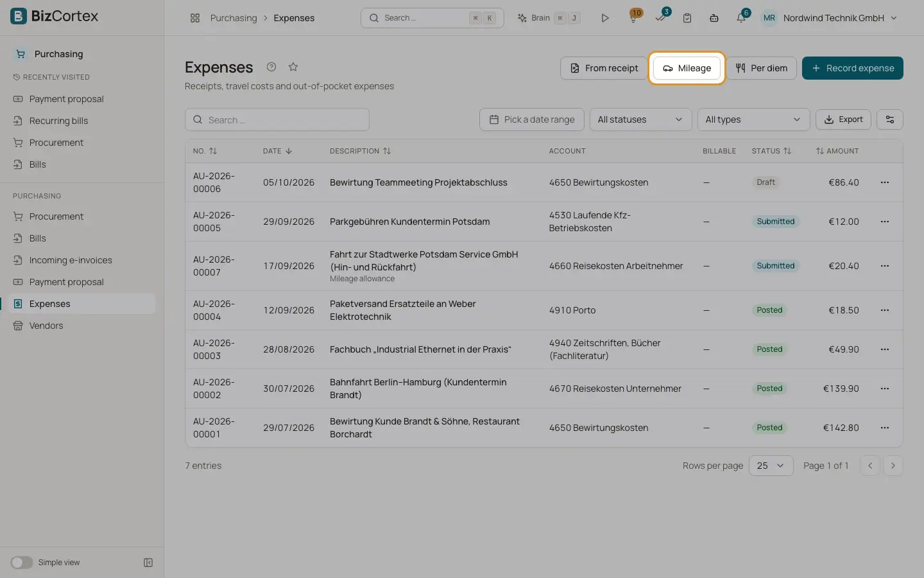The width and height of the screenshot is (924, 578).
Task: Go to the next page arrow
Action: (893, 466)
